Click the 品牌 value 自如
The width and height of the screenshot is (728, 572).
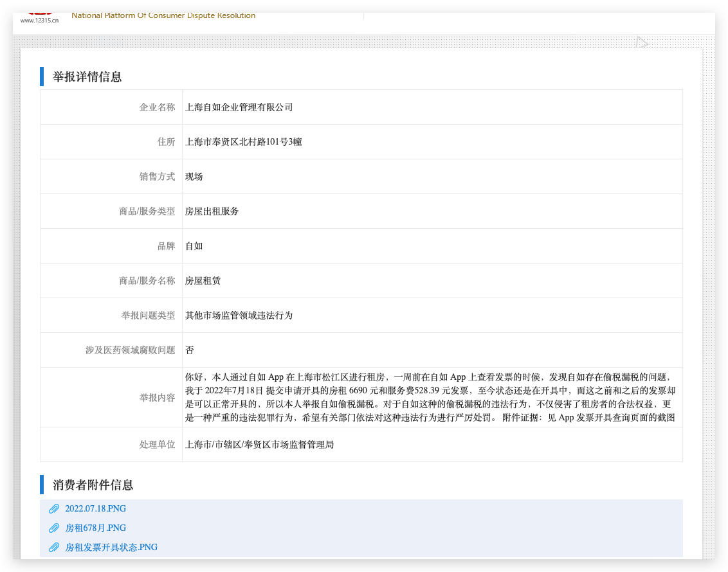(194, 246)
